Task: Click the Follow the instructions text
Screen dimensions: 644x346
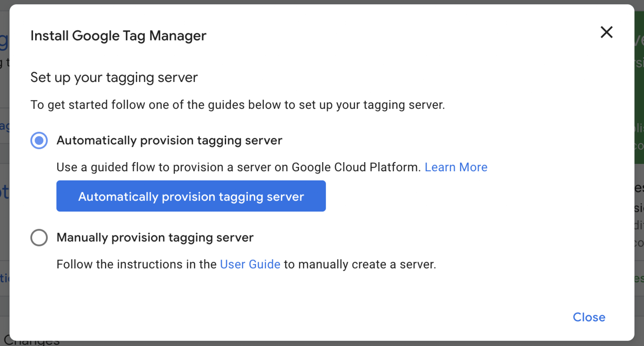Action: point(136,264)
